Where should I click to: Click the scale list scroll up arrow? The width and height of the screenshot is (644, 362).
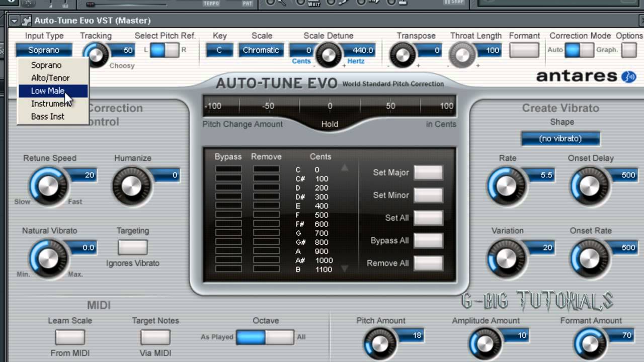click(x=345, y=168)
